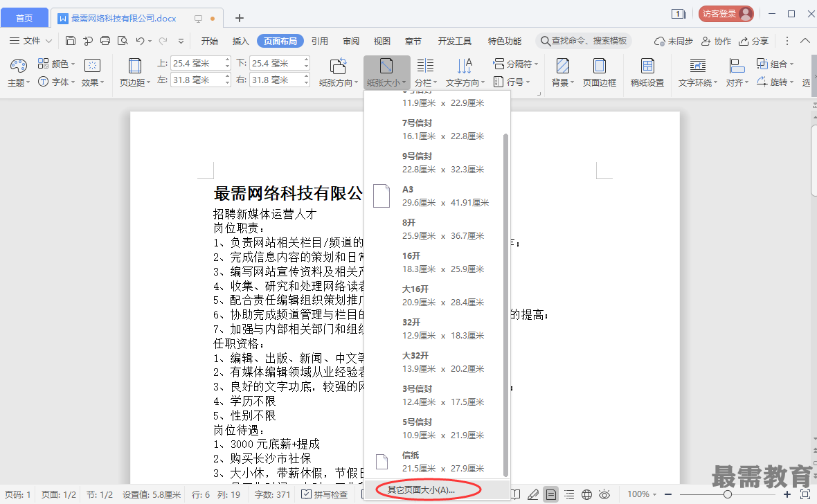This screenshot has width=817, height=504.
Task: Toggle 拼写检查 spell check in status bar
Action: (x=325, y=494)
